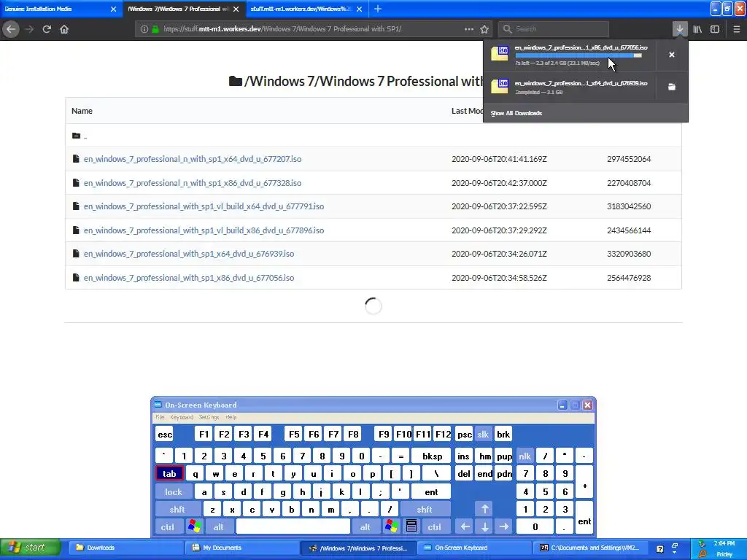
Task: Open the browser home page
Action: pos(64,29)
